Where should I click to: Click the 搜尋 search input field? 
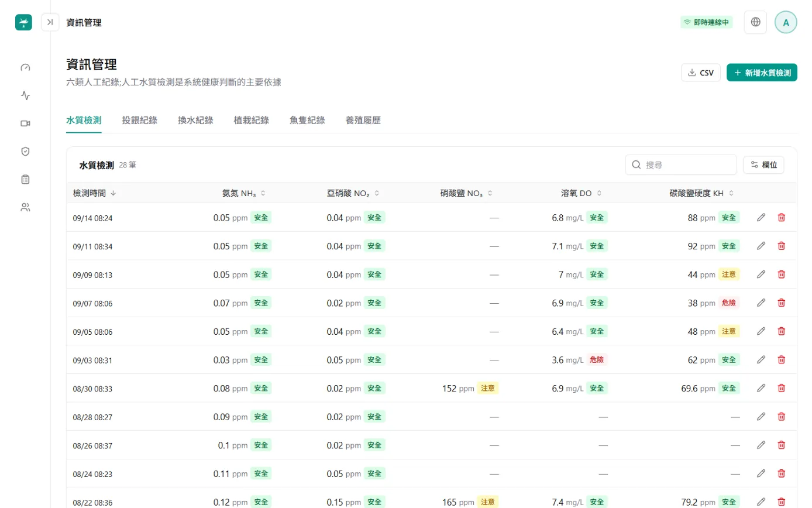point(681,165)
